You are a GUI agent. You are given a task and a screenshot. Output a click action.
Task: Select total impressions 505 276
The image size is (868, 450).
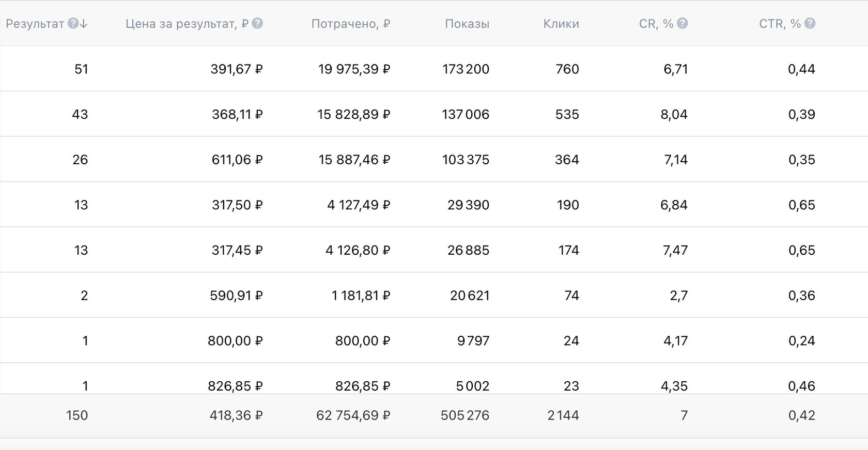click(x=465, y=415)
